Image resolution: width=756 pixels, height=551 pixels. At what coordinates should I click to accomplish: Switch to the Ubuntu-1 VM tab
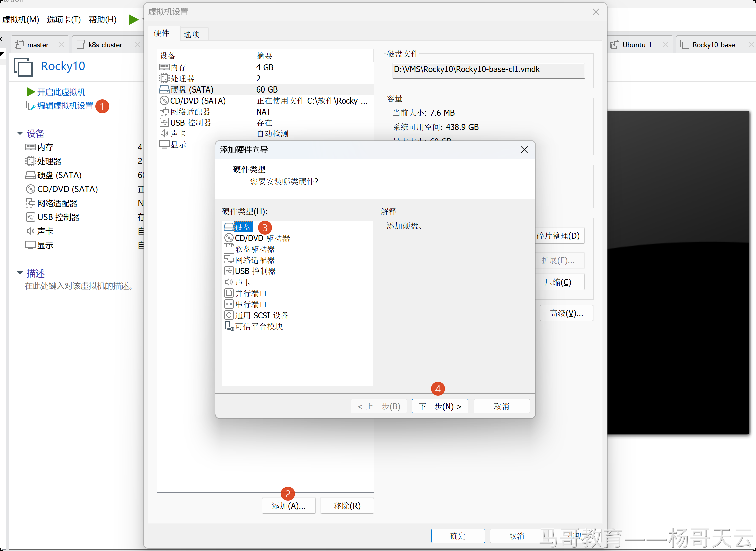tap(637, 45)
